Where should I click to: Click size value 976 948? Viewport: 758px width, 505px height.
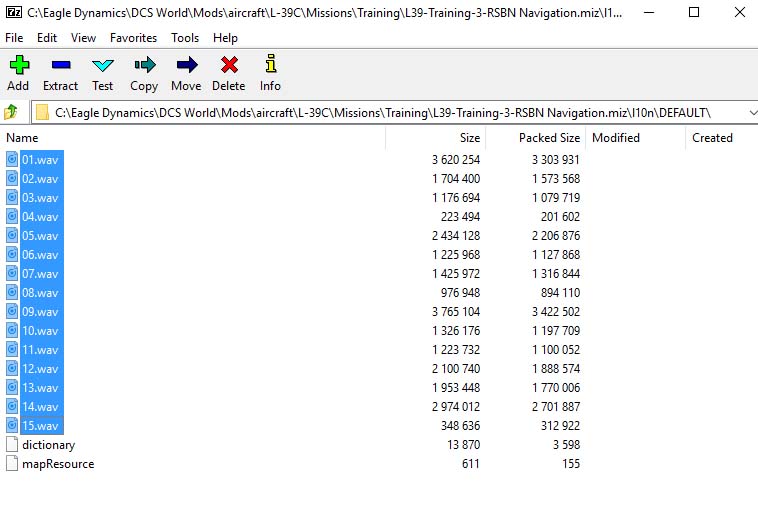coord(460,292)
